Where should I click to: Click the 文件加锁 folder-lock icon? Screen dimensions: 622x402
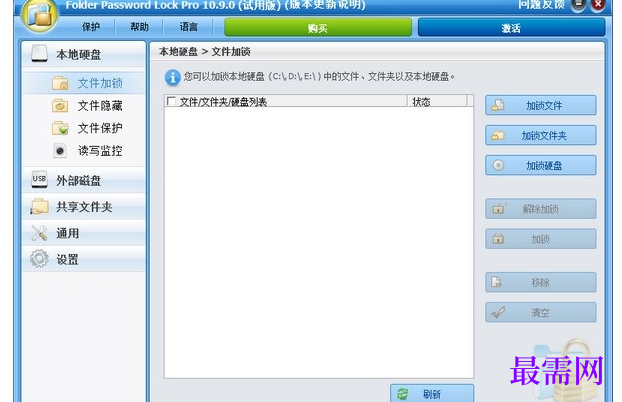point(60,83)
